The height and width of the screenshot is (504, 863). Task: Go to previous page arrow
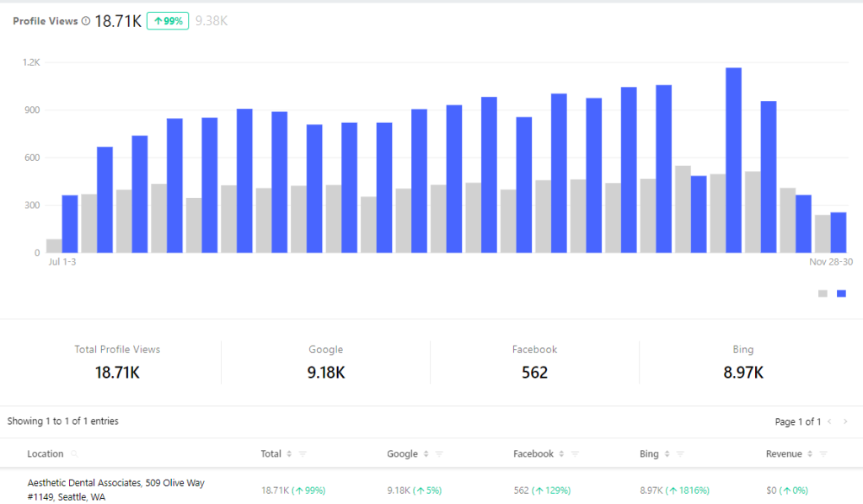(829, 421)
